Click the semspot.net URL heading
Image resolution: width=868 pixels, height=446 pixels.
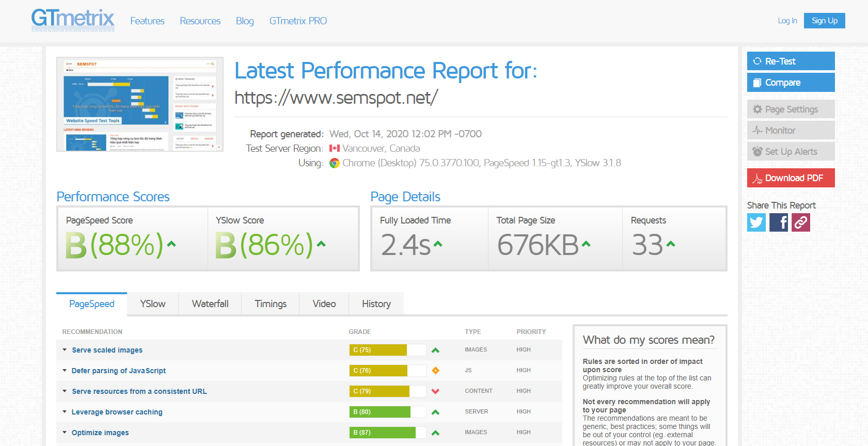coord(336,98)
